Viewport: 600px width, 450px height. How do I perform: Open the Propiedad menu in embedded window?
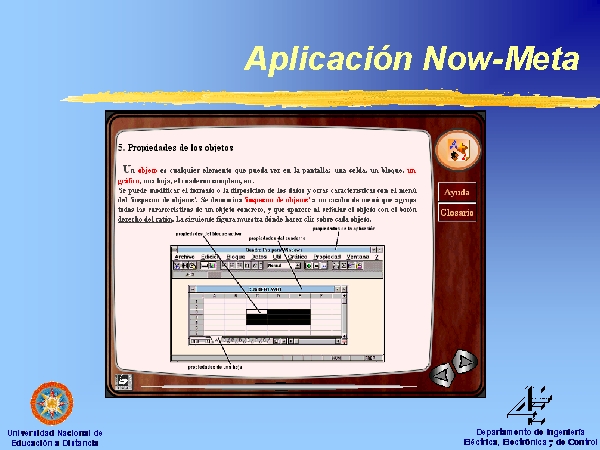point(327,257)
